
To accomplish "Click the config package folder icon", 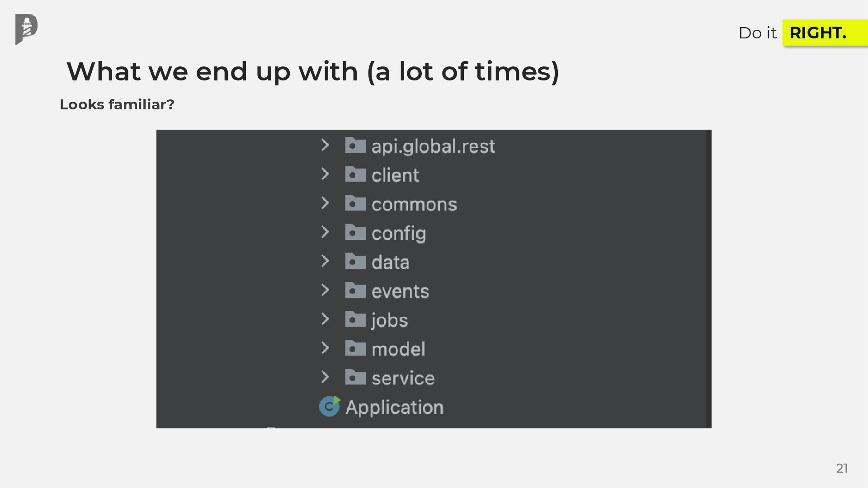I will [x=355, y=232].
